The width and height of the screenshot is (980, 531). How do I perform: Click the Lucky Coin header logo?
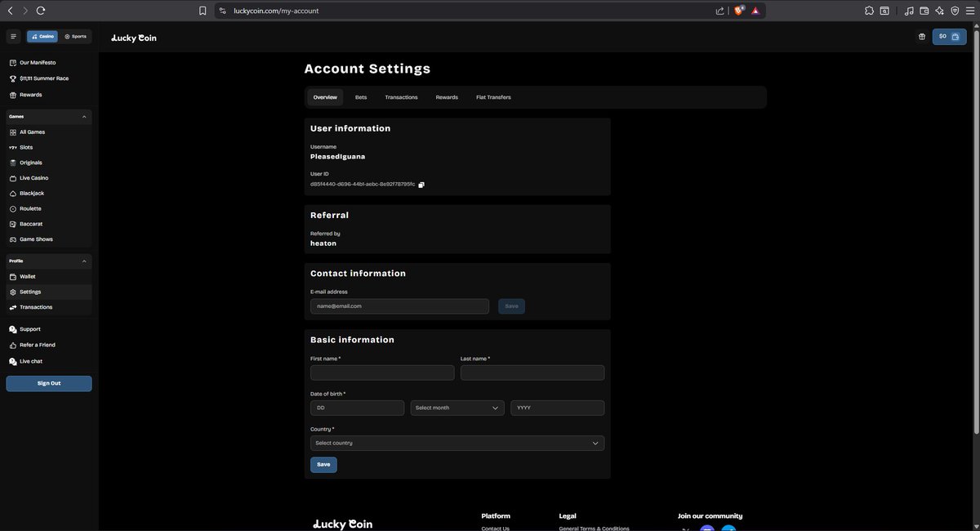134,38
